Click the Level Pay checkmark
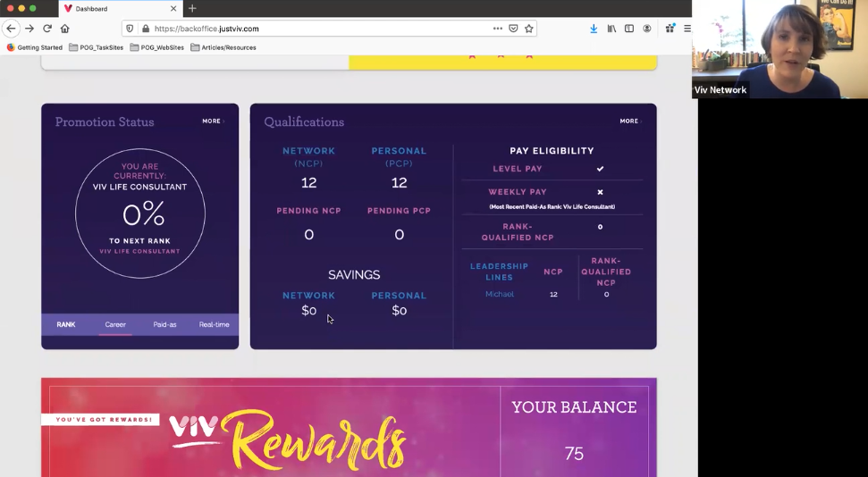868x477 pixels. coord(600,169)
